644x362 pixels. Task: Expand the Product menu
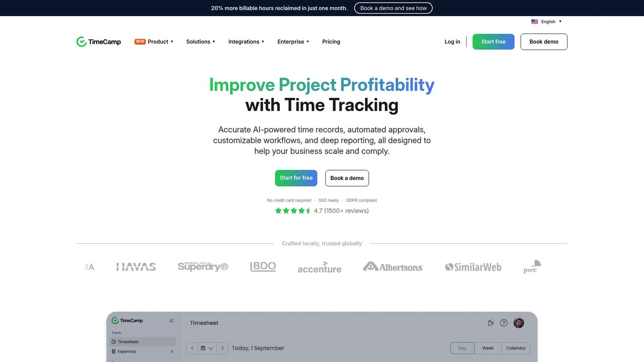coord(154,42)
